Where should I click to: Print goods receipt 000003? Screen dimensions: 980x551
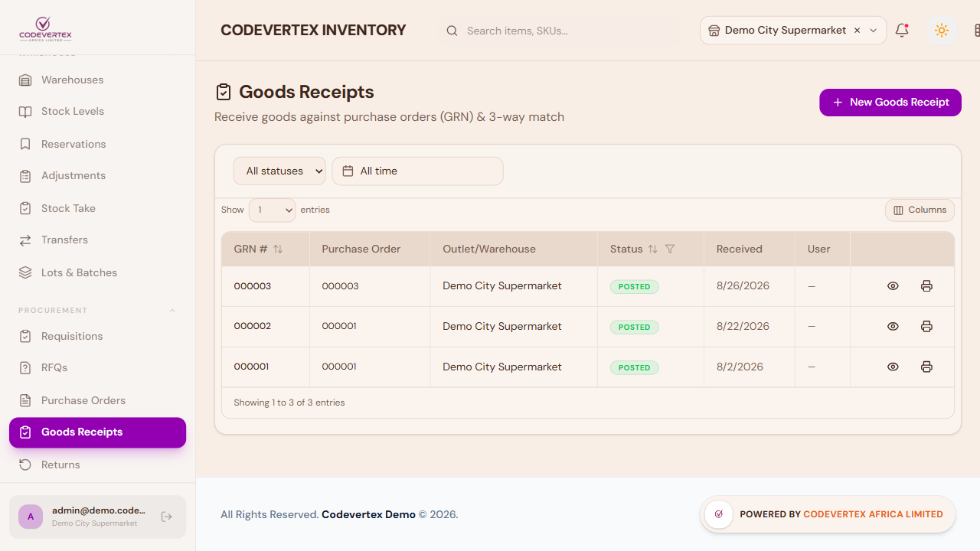point(926,286)
